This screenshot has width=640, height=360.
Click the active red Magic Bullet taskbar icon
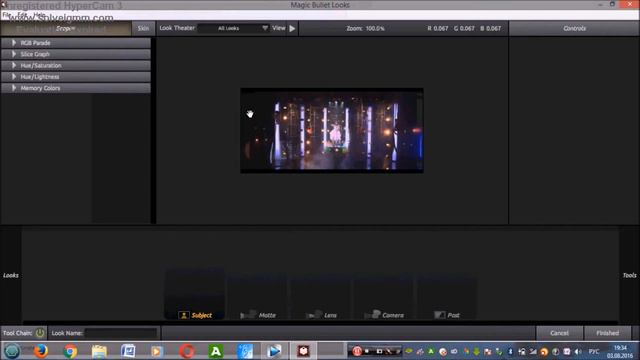[303, 351]
